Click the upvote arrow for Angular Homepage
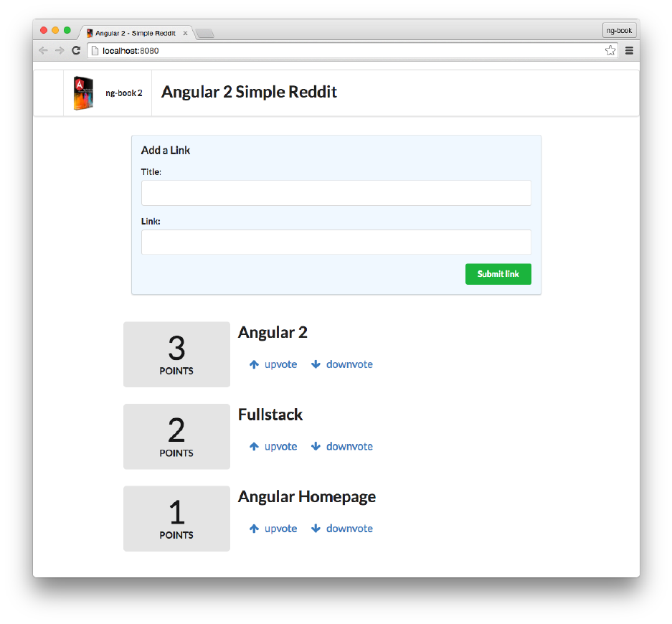672x624 pixels. pyautogui.click(x=254, y=529)
